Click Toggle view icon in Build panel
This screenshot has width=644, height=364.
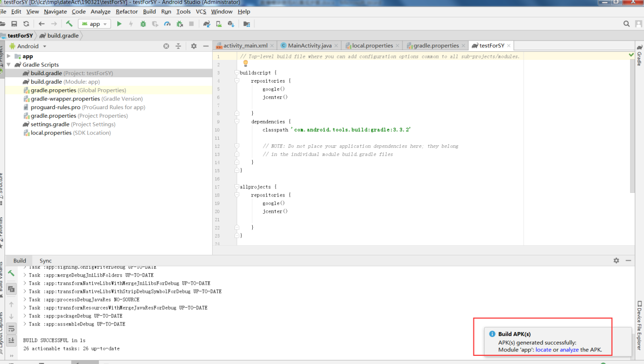point(11,289)
